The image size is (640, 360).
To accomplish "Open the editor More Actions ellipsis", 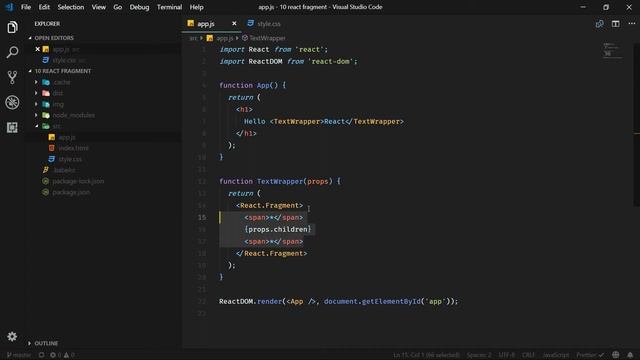I will point(631,24).
